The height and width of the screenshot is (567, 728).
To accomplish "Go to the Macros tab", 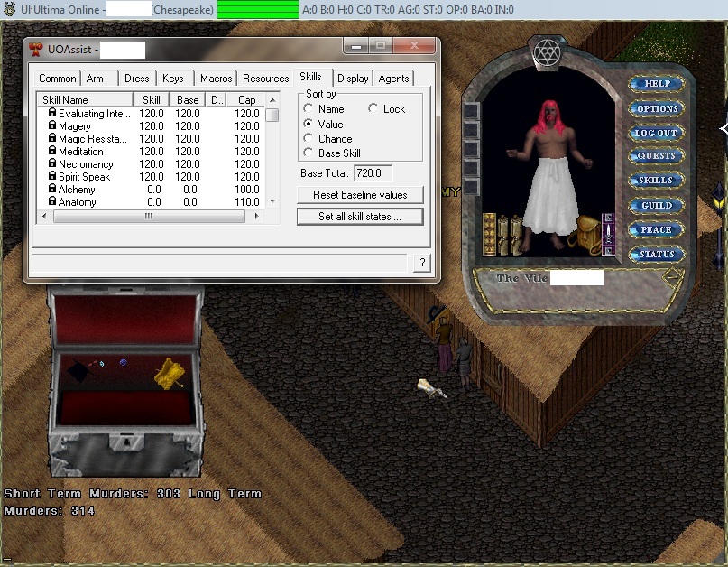I will pos(216,78).
